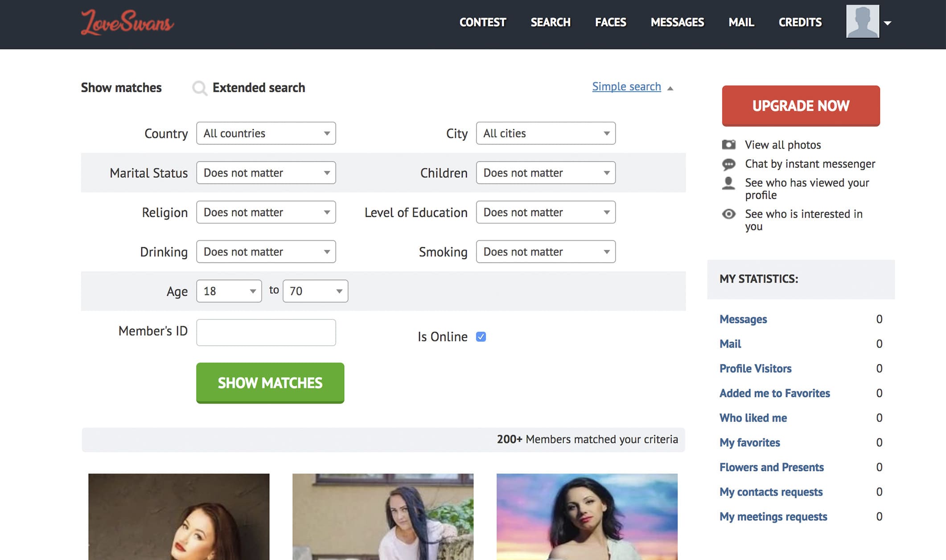The image size is (946, 560).
Task: Click the Show matches heading
Action: coord(121,88)
